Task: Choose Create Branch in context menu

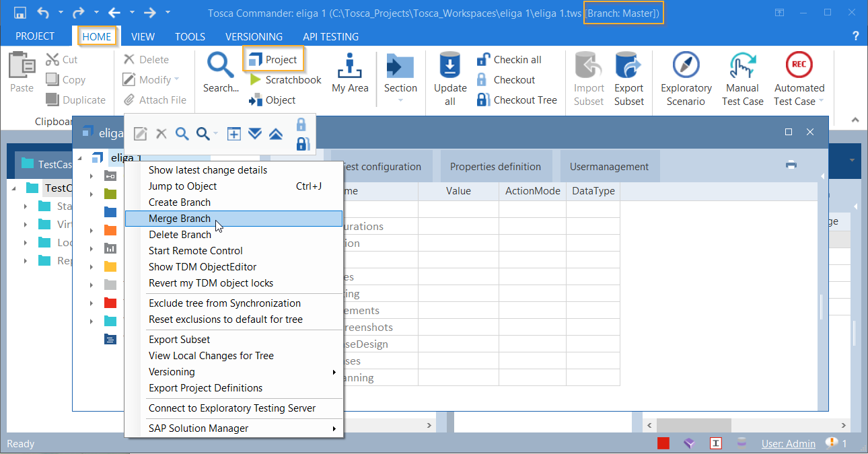Action: click(180, 202)
